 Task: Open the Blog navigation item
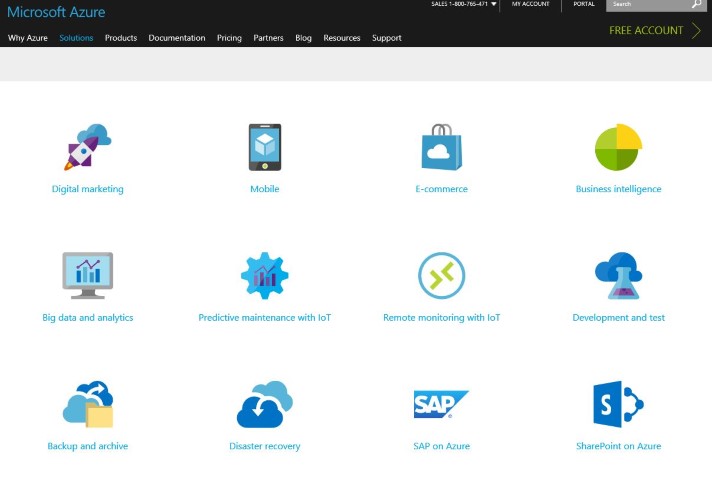(303, 38)
